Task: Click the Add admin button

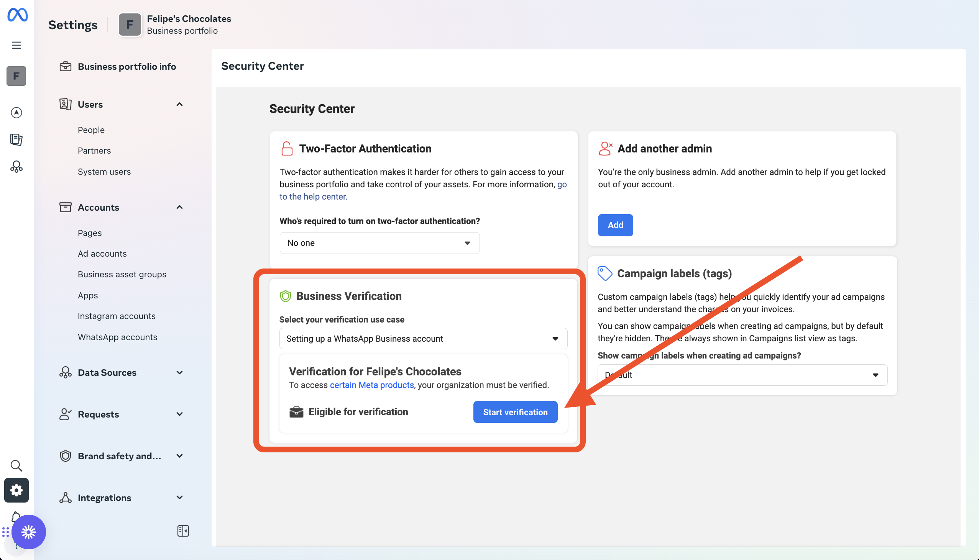Action: 615,225
